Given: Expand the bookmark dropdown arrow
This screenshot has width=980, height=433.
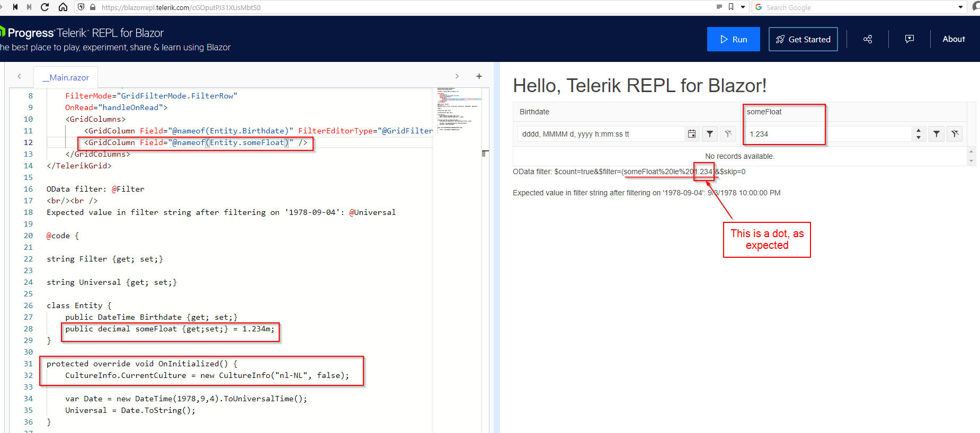Looking at the screenshot, I should [x=743, y=7].
